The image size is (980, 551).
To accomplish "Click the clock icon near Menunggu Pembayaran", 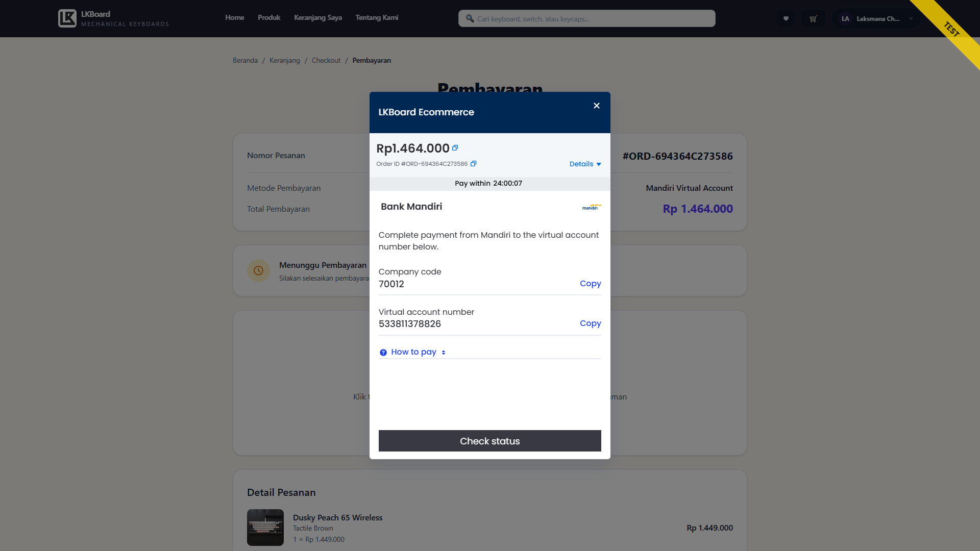I will 259,271.
